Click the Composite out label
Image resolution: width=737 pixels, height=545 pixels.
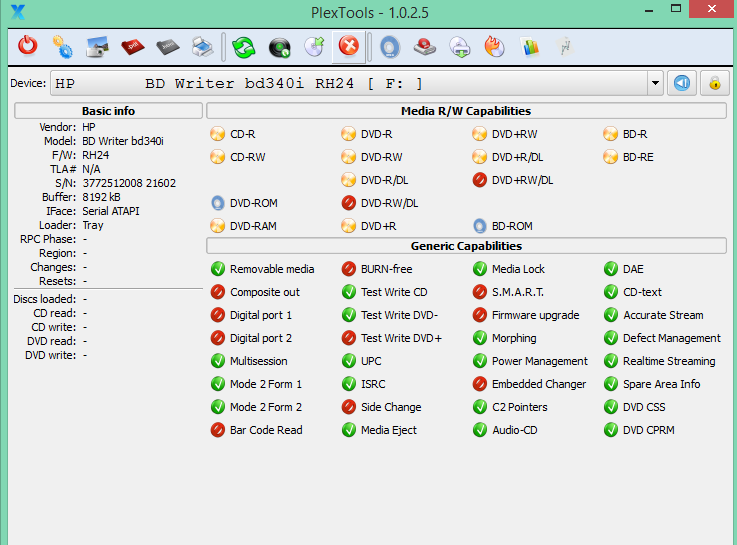[x=265, y=292]
